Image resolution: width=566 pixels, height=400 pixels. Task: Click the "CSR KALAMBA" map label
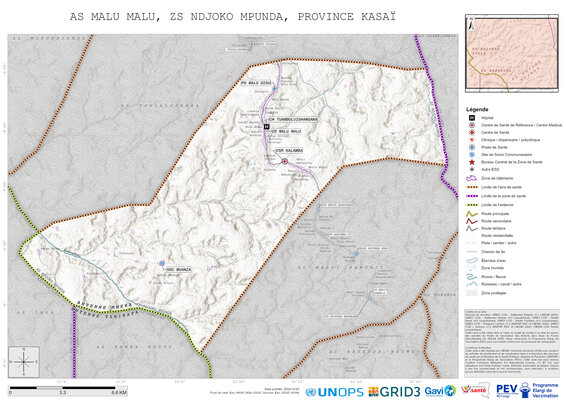[289, 151]
